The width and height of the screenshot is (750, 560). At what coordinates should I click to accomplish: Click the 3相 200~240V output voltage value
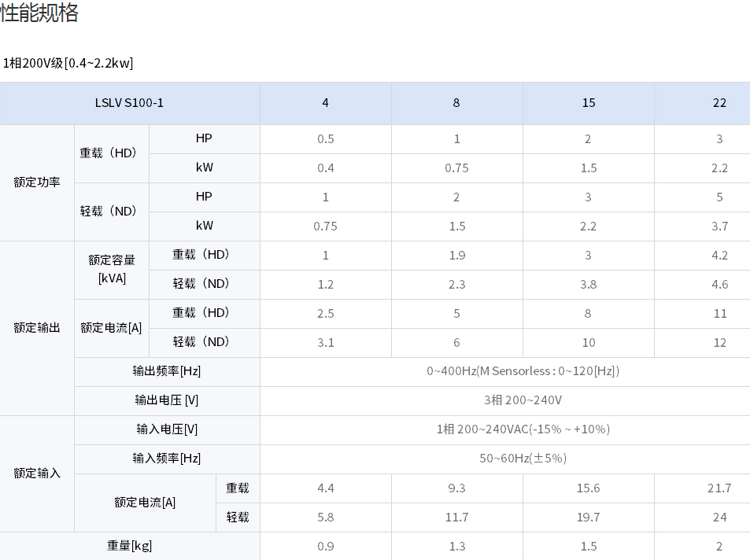click(523, 401)
